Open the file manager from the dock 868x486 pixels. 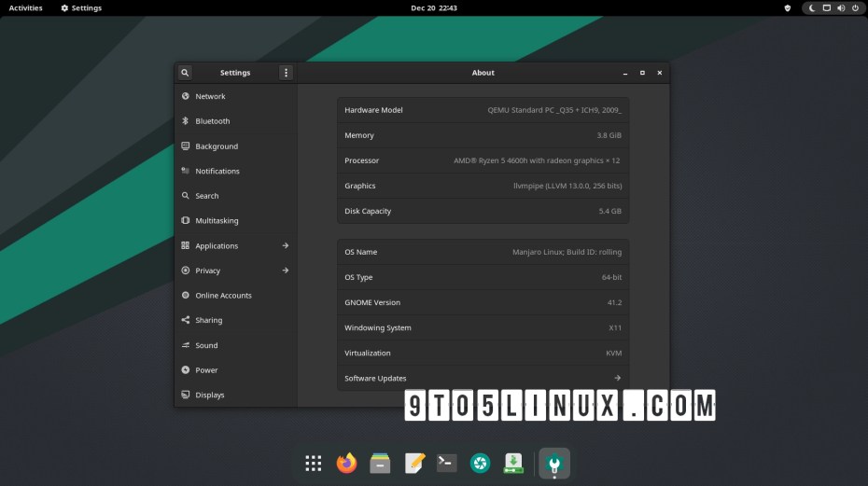[x=380, y=464]
